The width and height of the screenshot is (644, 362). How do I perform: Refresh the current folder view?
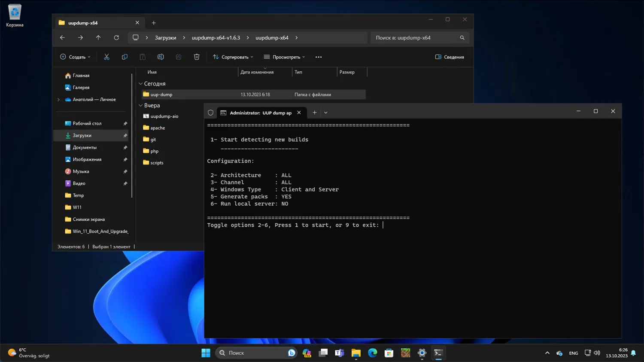click(x=116, y=38)
